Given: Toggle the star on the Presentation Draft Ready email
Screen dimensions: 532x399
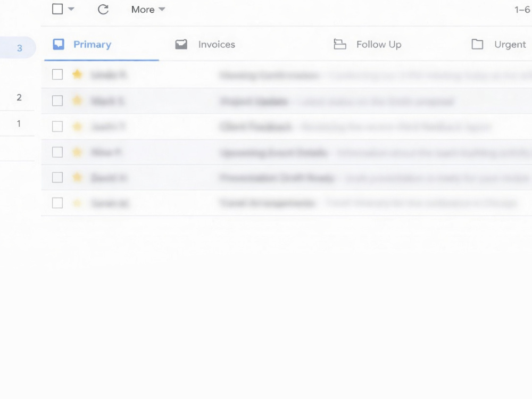Looking at the screenshot, I should click(77, 177).
